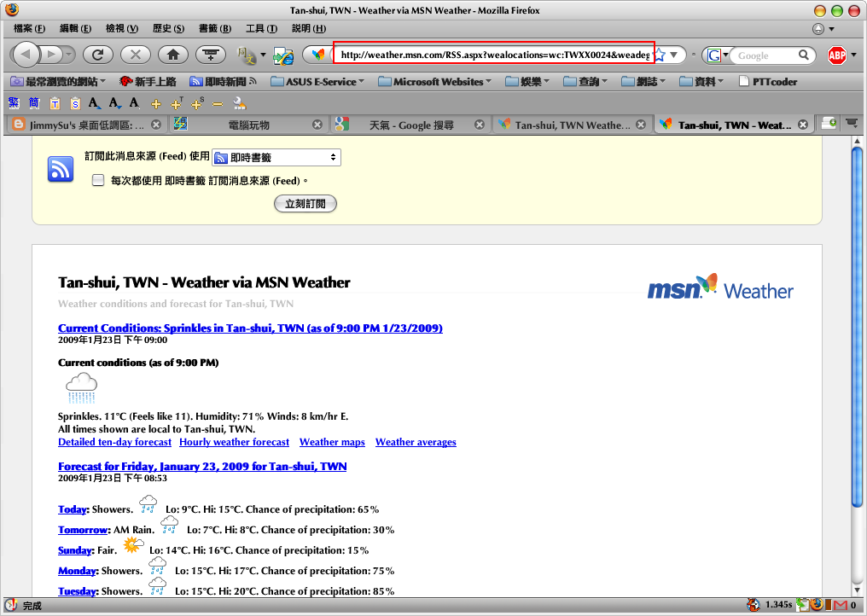Open the wrench settings icon in toolbar

pos(240,103)
